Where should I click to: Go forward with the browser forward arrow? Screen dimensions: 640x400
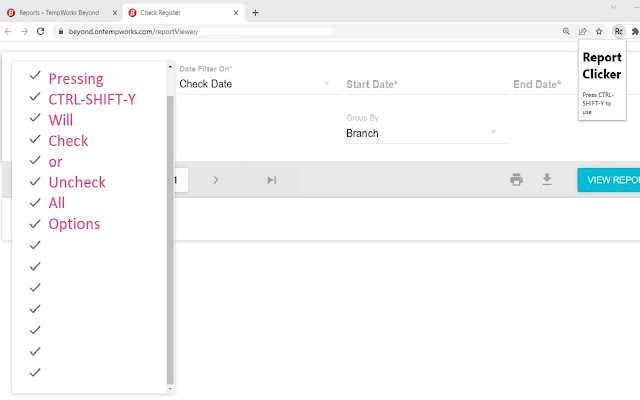[24, 31]
